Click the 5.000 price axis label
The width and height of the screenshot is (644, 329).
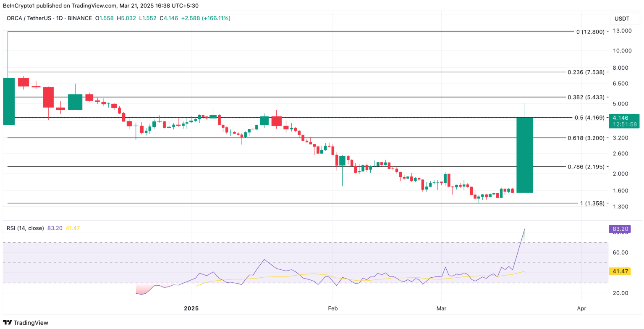[621, 104]
